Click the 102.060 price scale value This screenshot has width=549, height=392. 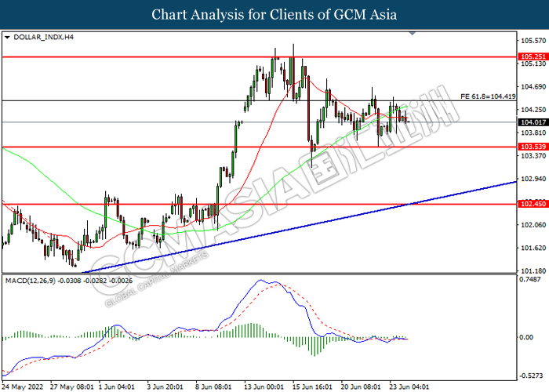coord(533,225)
